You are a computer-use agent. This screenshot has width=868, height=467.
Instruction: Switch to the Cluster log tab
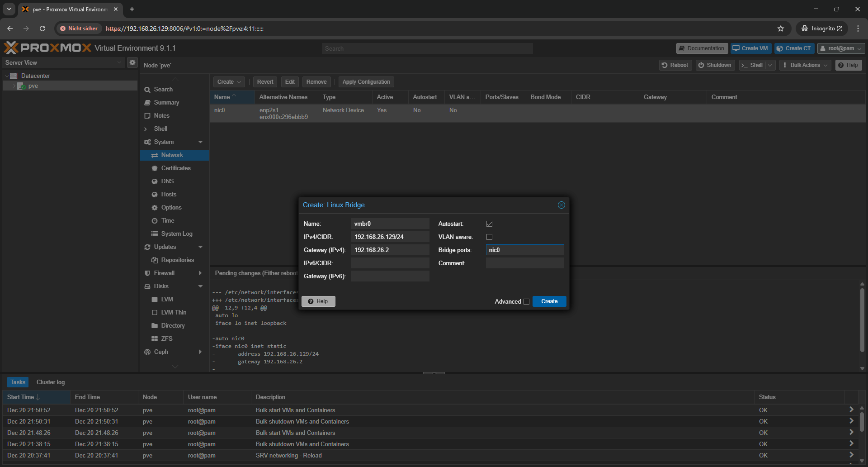click(x=51, y=382)
